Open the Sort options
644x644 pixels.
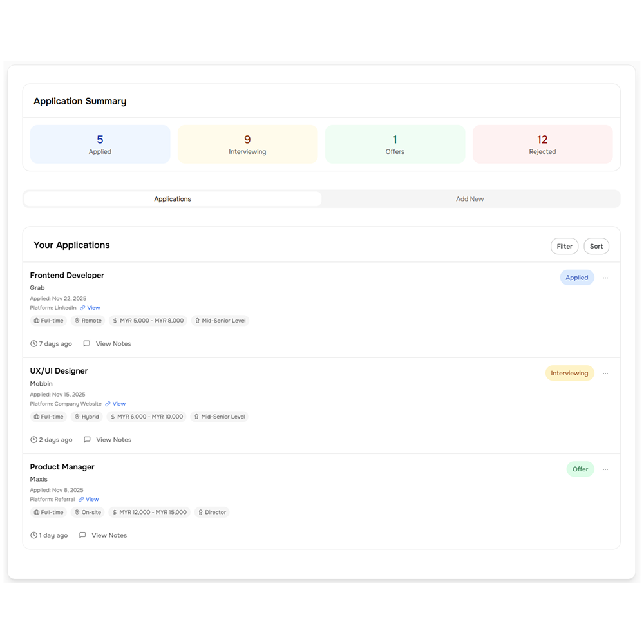pyautogui.click(x=596, y=246)
